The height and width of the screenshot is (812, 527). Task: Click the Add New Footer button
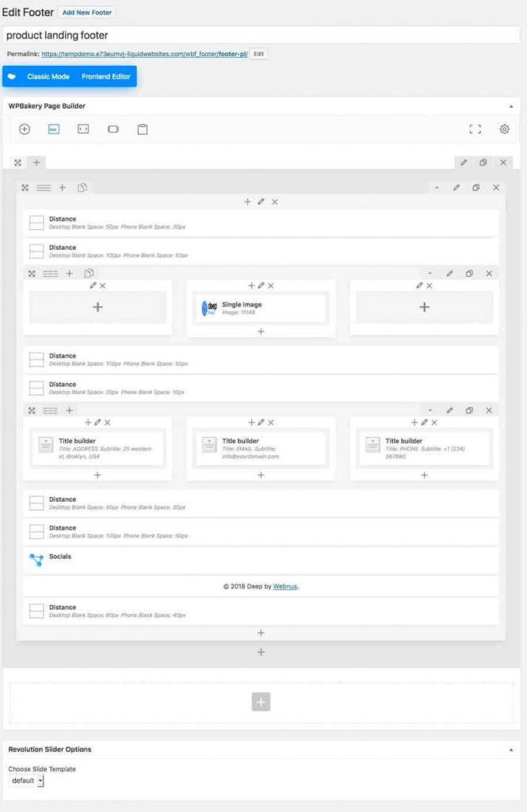(86, 13)
